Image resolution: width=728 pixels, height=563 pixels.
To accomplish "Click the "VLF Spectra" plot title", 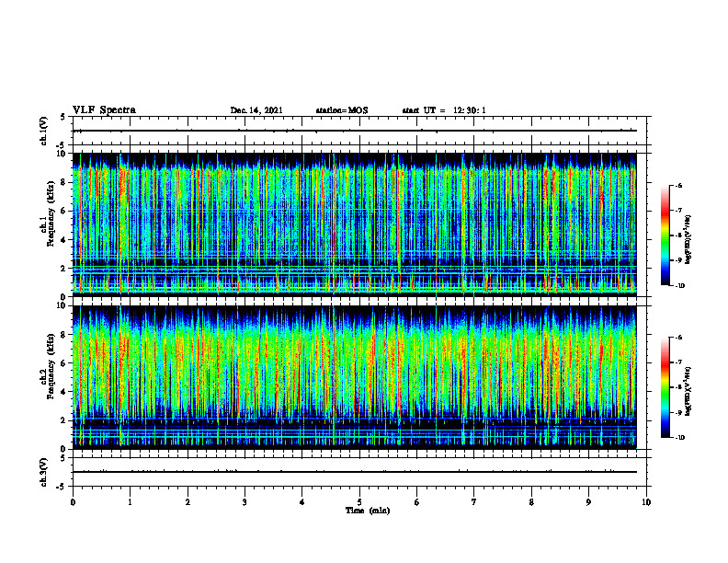I will (x=104, y=110).
